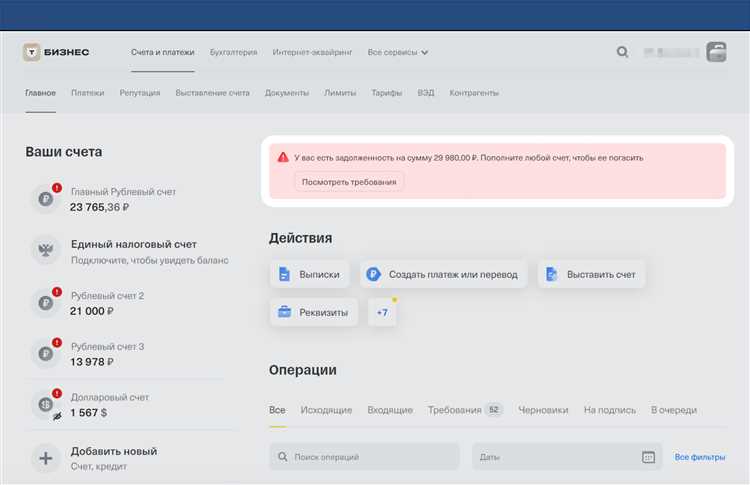This screenshot has height=485, width=750.
Task: Click red alert badge on Главный Рублевый счет
Action: tap(57, 188)
